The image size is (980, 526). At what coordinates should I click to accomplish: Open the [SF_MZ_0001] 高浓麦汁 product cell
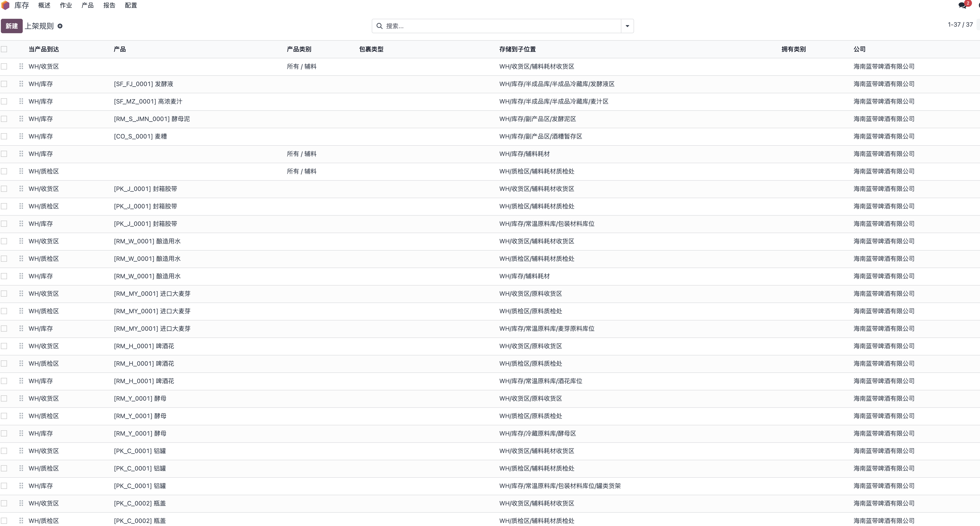pyautogui.click(x=148, y=101)
